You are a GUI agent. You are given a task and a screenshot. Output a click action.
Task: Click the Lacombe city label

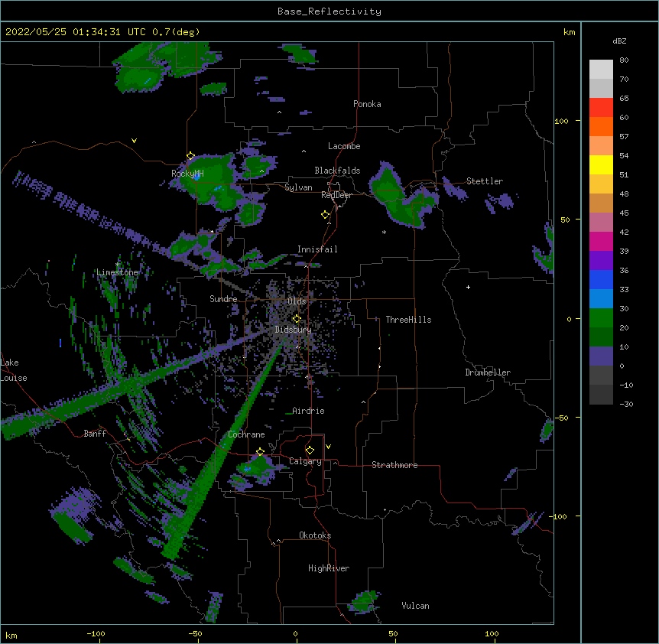pos(344,146)
